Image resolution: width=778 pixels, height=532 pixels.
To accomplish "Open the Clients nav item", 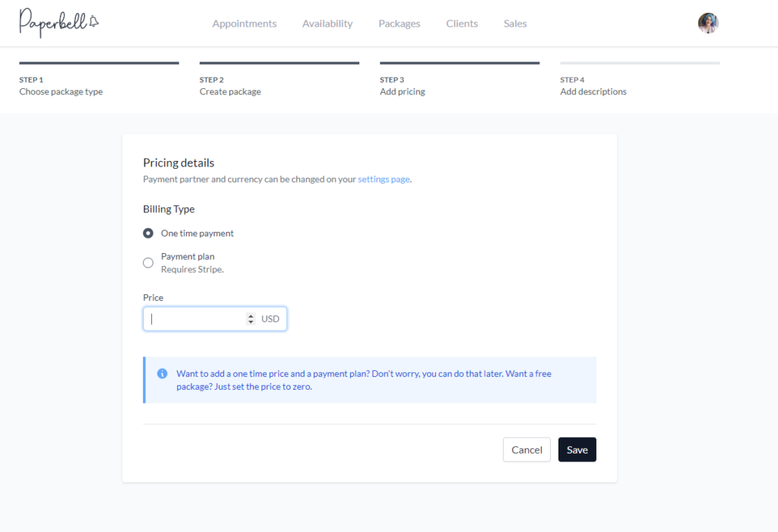I will click(x=462, y=24).
